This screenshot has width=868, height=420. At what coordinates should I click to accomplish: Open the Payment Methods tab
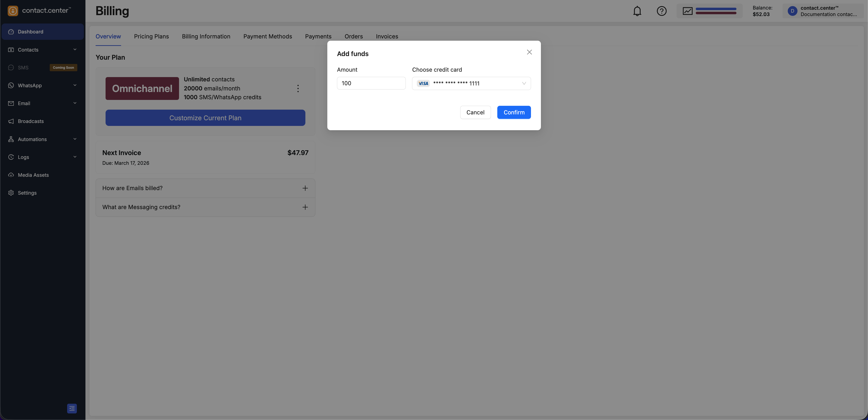(x=268, y=36)
